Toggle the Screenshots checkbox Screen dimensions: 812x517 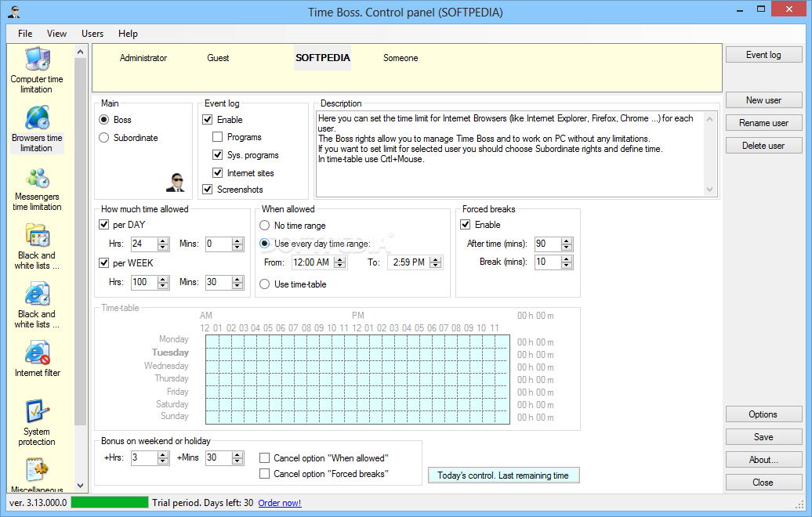click(207, 190)
